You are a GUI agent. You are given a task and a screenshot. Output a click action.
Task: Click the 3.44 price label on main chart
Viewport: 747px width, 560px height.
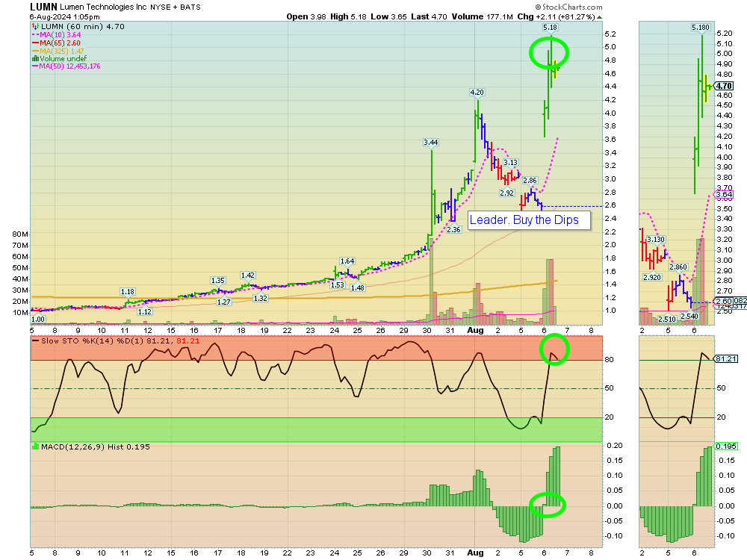pos(431,143)
